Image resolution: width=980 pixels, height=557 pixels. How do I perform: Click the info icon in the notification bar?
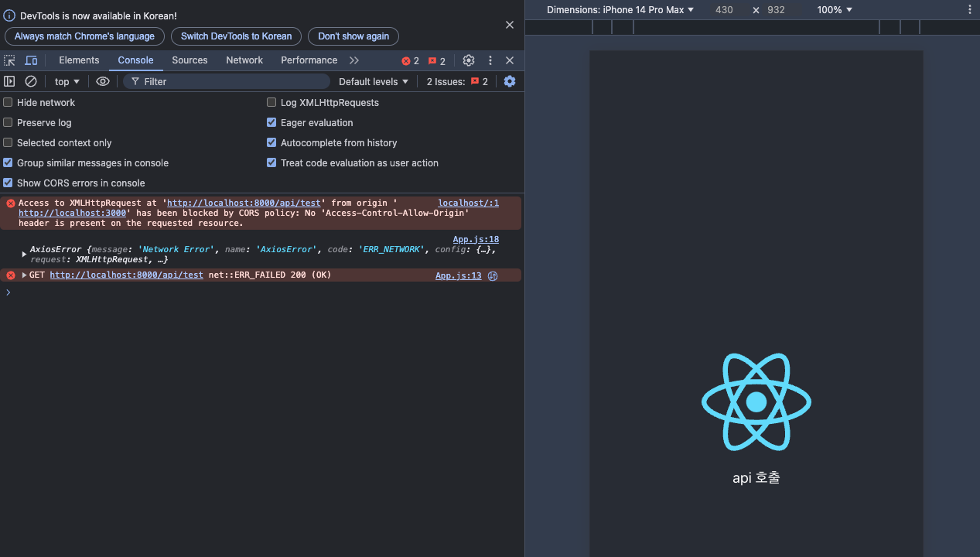point(9,15)
